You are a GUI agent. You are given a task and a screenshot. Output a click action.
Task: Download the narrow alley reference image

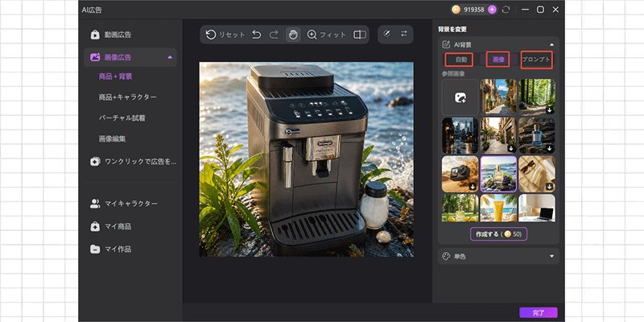[x=511, y=148]
